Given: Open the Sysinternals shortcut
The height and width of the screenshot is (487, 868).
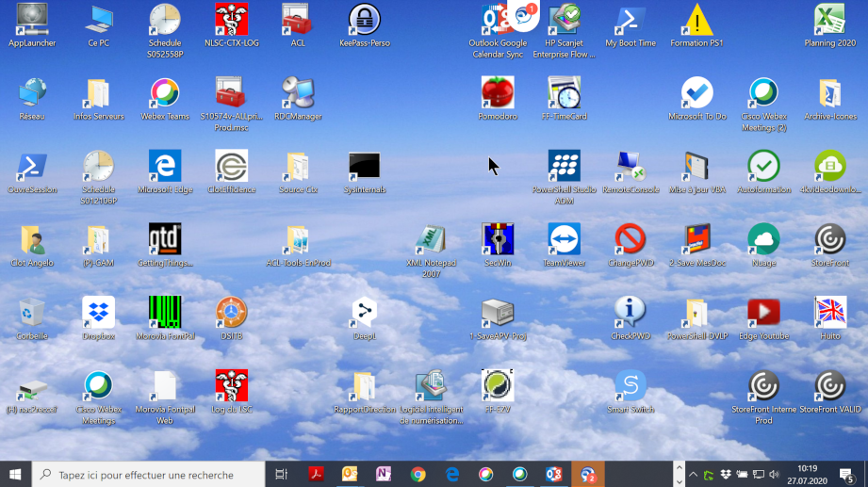Looking at the screenshot, I should click(x=364, y=172).
